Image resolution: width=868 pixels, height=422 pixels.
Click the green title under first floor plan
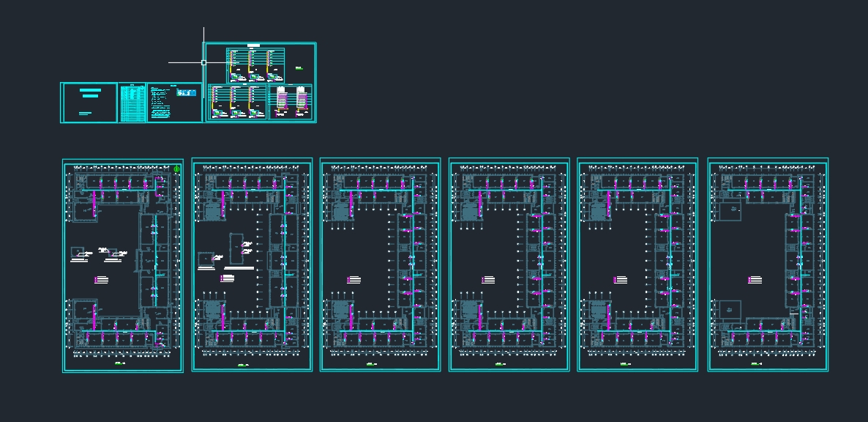(x=120, y=364)
